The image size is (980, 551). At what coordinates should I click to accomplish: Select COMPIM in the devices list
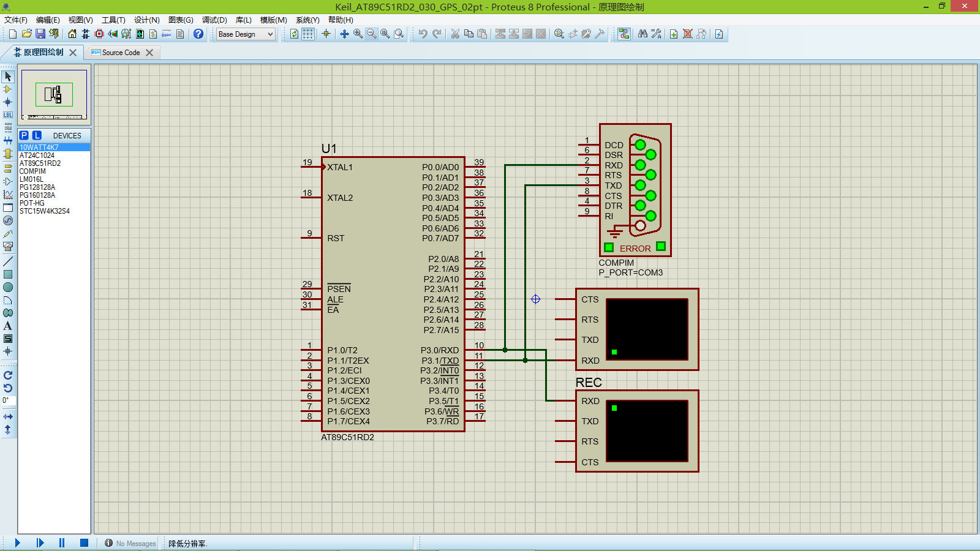34,171
